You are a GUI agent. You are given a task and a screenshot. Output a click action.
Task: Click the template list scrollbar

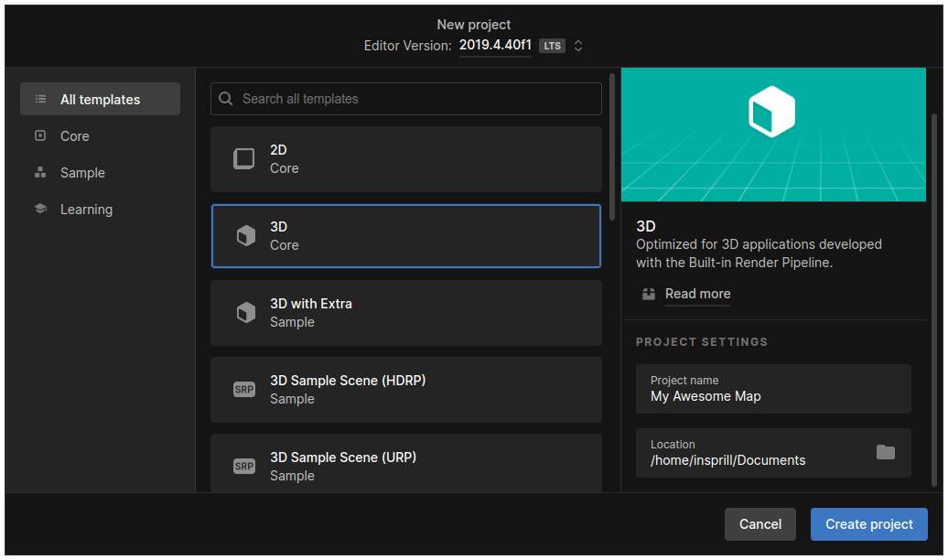point(612,147)
